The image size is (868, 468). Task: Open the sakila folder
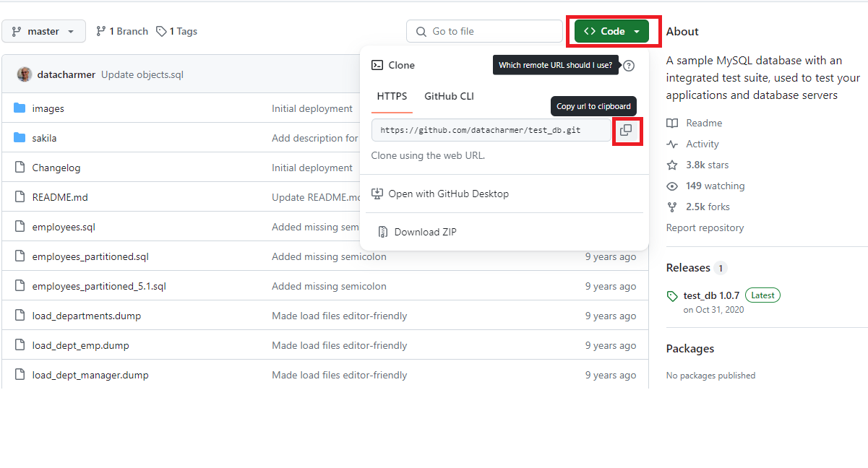pos(44,138)
